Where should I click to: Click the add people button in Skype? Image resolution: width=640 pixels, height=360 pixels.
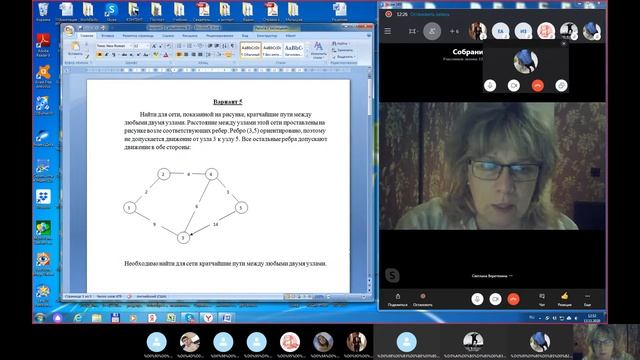pyautogui.click(x=432, y=31)
